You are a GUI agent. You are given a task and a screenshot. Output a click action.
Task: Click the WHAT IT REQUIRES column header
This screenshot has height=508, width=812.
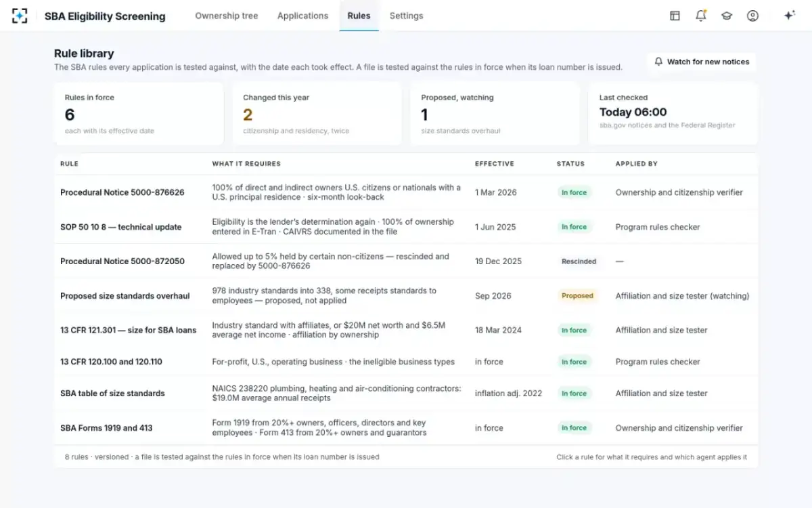246,164
